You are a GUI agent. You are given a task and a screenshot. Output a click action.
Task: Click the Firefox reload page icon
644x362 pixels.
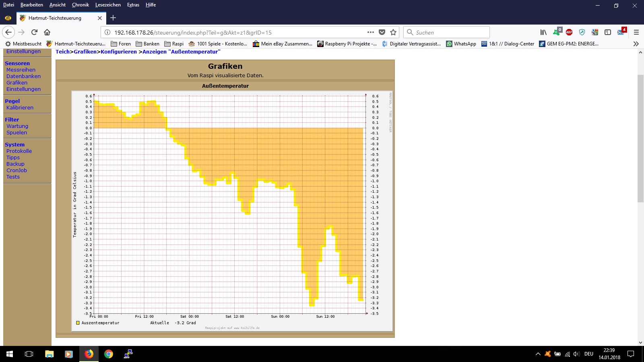tap(34, 32)
